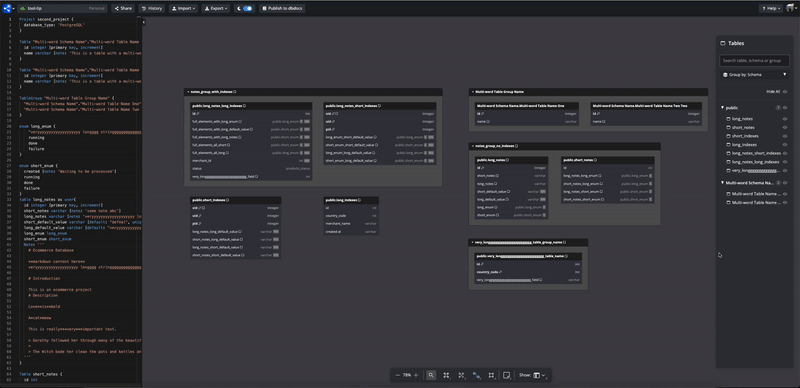Select long_indexes in the tables list
The width and height of the screenshot is (800, 388).
744,144
